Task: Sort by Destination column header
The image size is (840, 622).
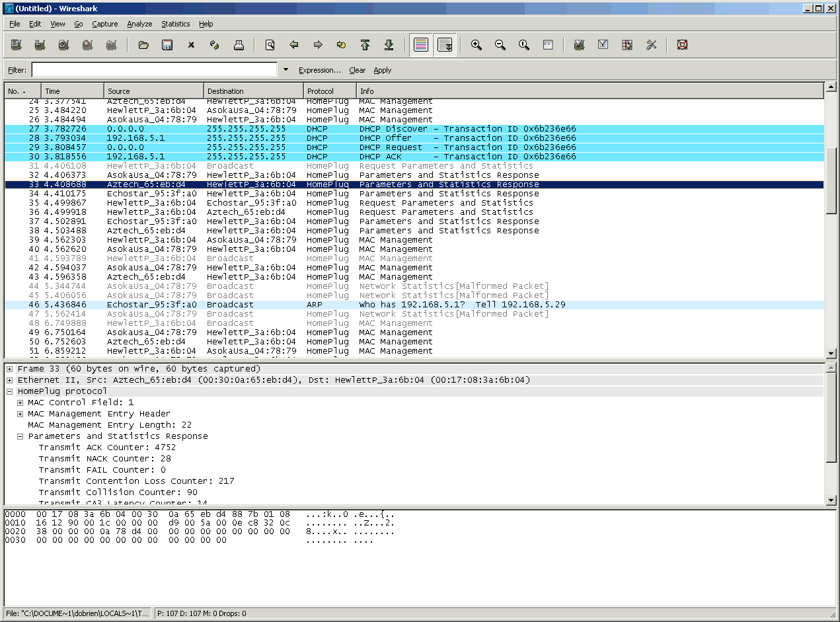Action: (x=254, y=91)
